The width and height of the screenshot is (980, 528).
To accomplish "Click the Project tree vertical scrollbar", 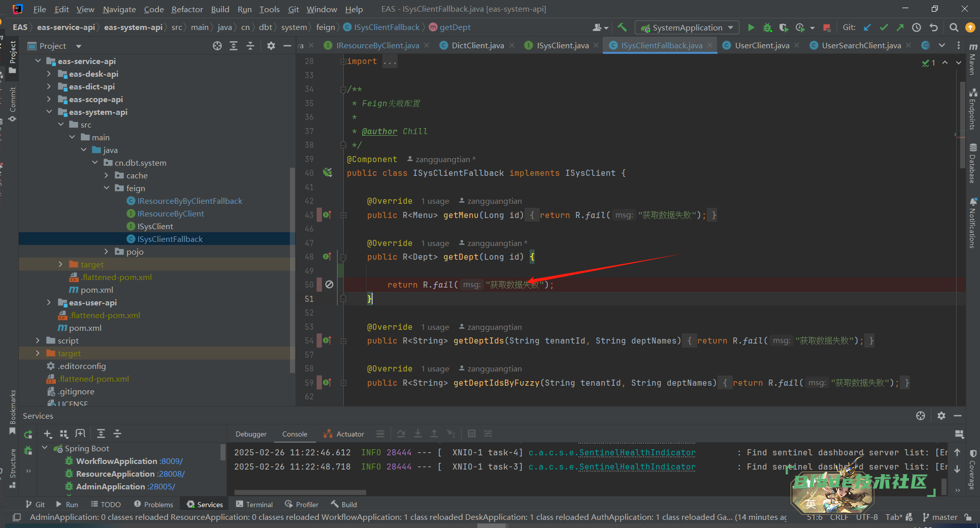I will click(292, 269).
